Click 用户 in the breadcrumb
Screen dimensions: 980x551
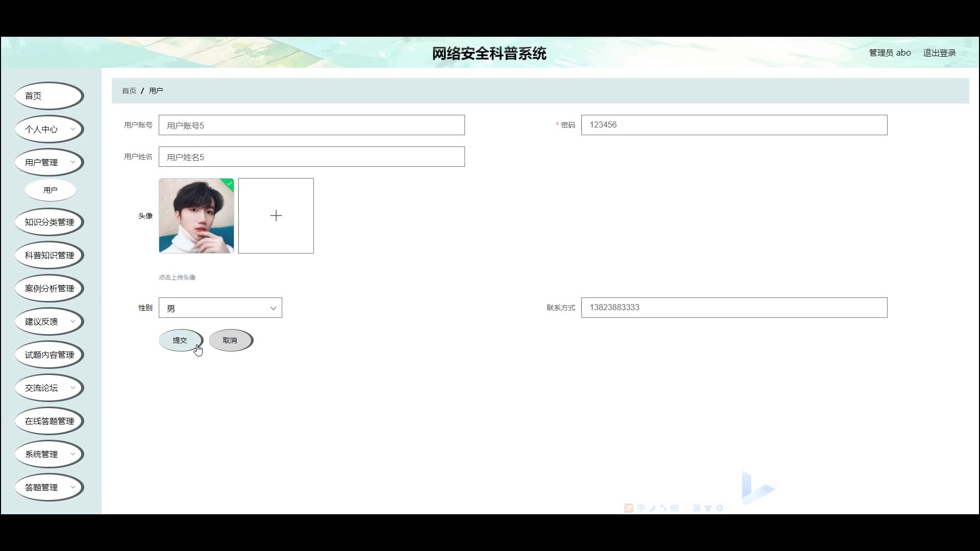[x=156, y=91]
